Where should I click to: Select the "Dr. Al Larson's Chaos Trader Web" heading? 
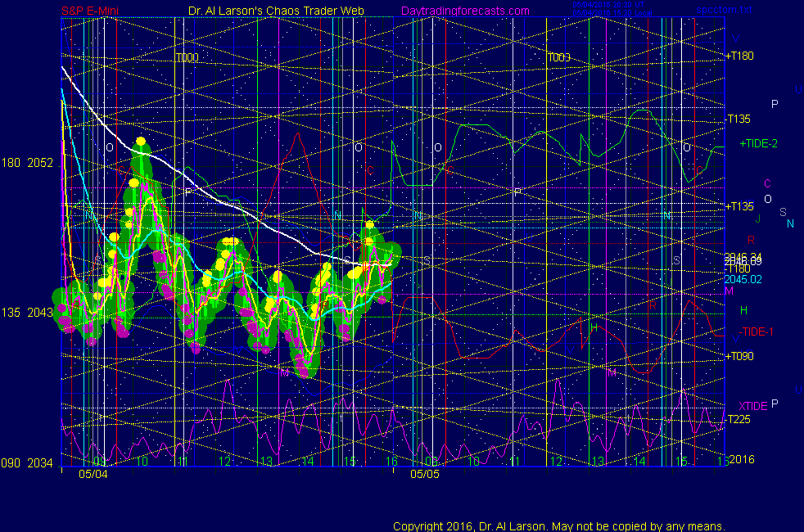pyautogui.click(x=276, y=11)
